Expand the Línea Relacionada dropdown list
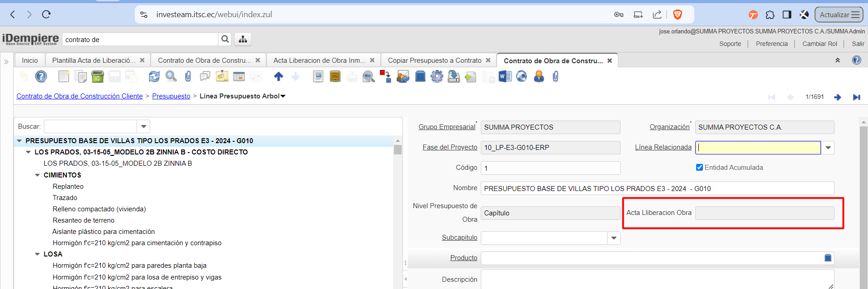The width and height of the screenshot is (868, 289). (828, 148)
